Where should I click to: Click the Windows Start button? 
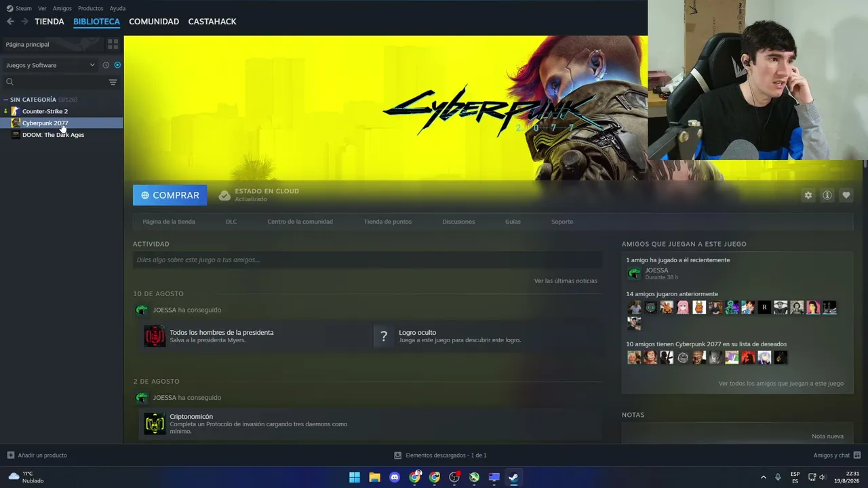click(355, 477)
